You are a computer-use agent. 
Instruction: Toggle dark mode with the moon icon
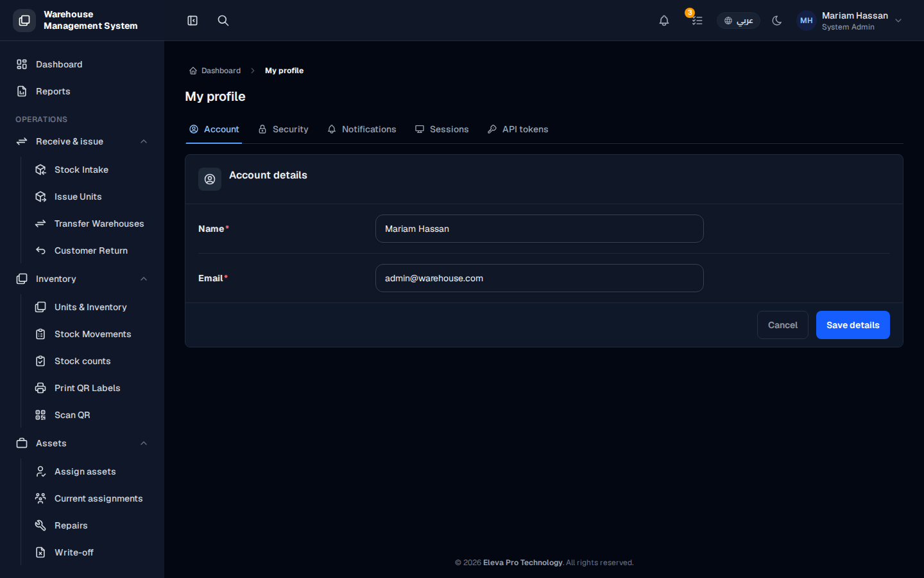777,21
